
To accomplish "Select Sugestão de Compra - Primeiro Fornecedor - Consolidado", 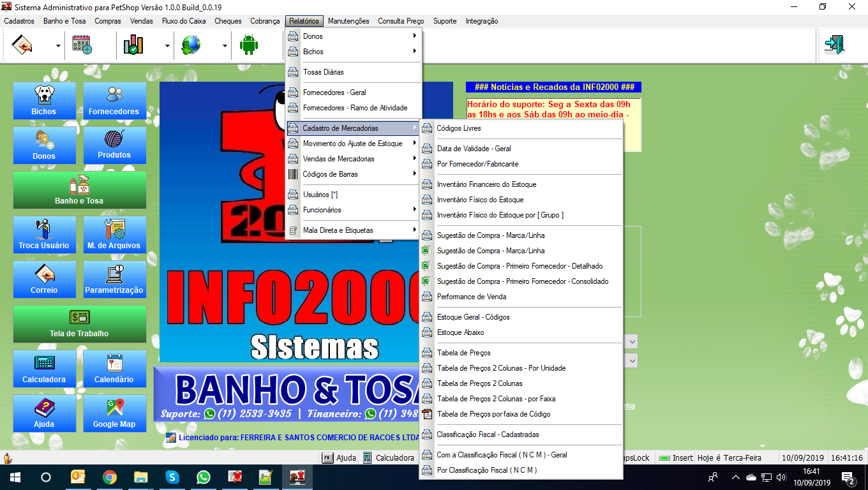I will point(520,281).
